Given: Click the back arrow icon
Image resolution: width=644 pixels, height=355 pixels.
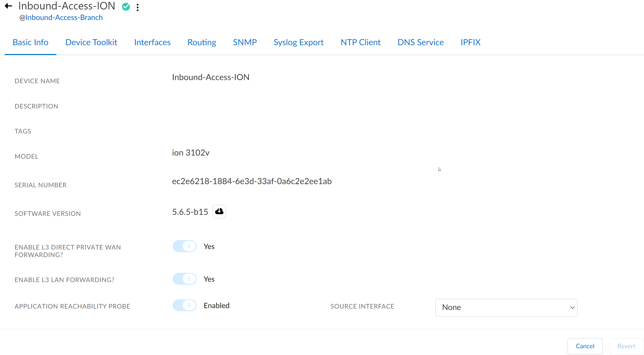Looking at the screenshot, I should pos(8,6).
